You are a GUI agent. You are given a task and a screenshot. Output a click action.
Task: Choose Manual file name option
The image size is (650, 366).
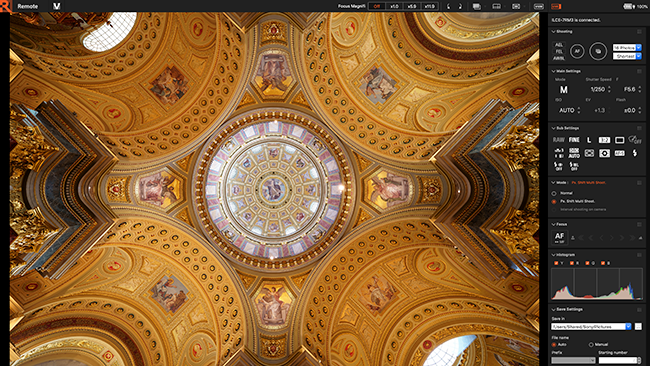(x=591, y=344)
